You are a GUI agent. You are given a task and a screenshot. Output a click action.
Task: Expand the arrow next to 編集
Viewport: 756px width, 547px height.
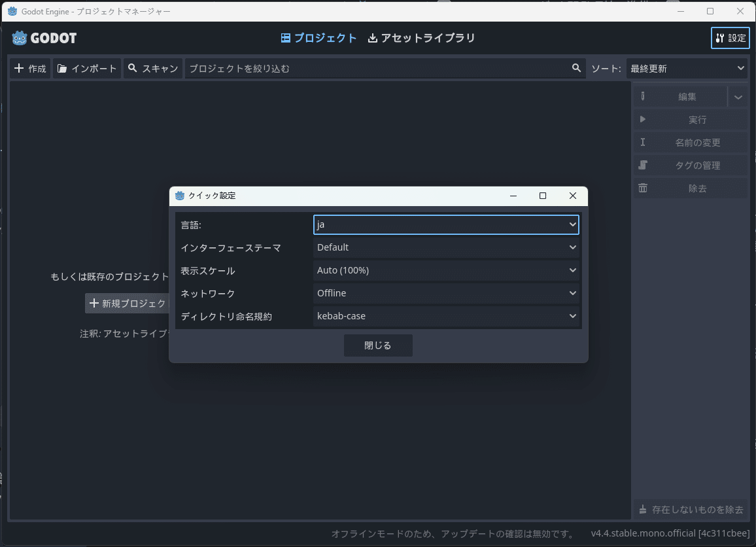tap(738, 97)
